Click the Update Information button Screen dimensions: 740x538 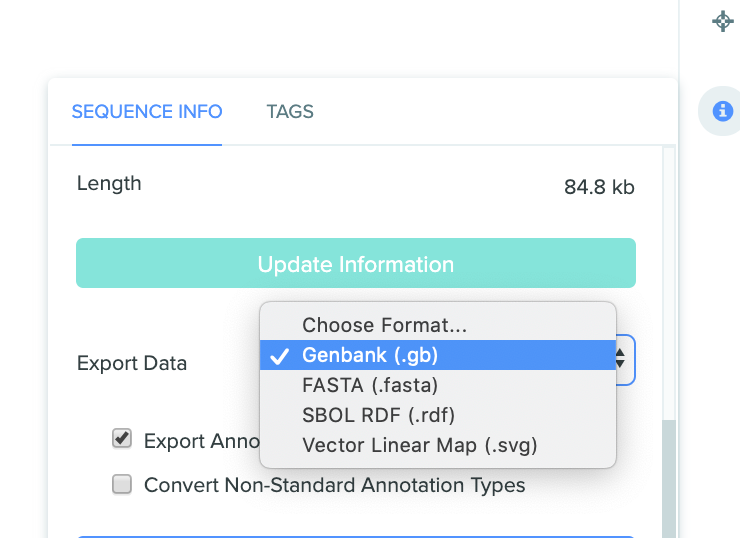(x=356, y=263)
